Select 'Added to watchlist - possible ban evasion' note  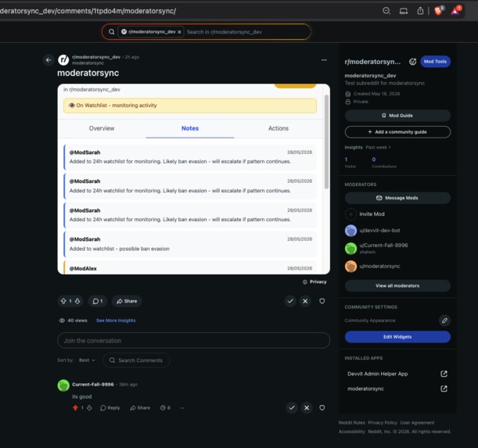click(x=190, y=244)
